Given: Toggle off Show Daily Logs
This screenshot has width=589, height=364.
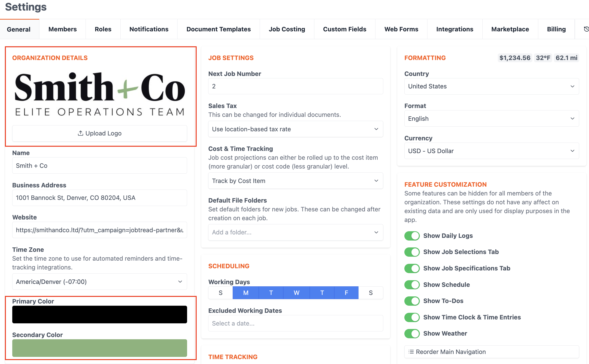Looking at the screenshot, I should (412, 236).
